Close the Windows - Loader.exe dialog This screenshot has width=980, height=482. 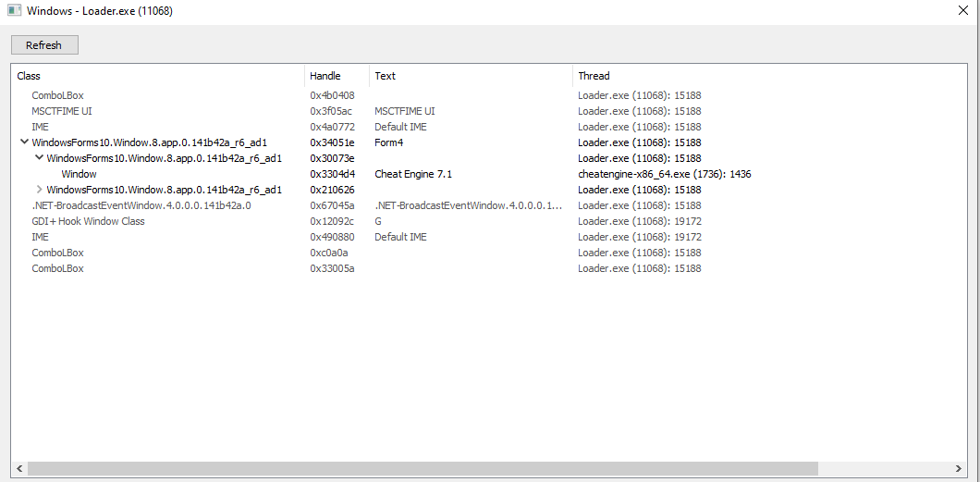[964, 12]
